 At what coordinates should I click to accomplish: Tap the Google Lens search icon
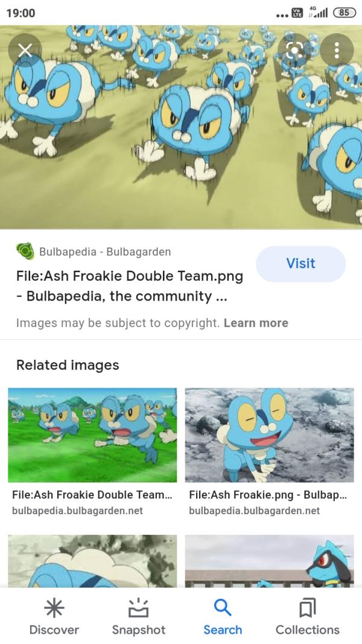(294, 50)
